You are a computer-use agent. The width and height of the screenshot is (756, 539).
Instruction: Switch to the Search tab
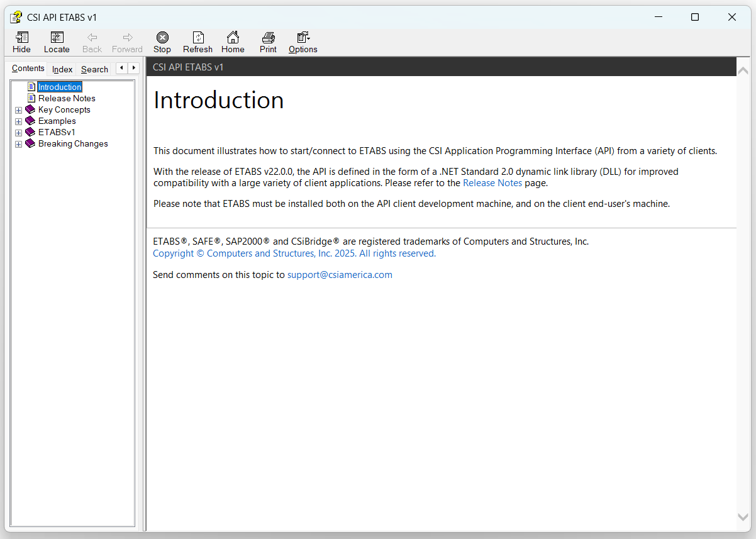tap(94, 69)
